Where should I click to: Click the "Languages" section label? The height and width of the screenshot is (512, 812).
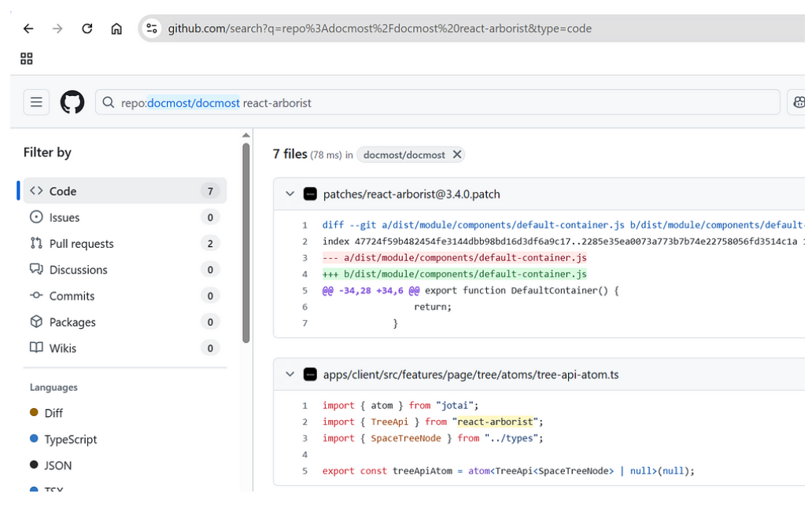click(54, 387)
